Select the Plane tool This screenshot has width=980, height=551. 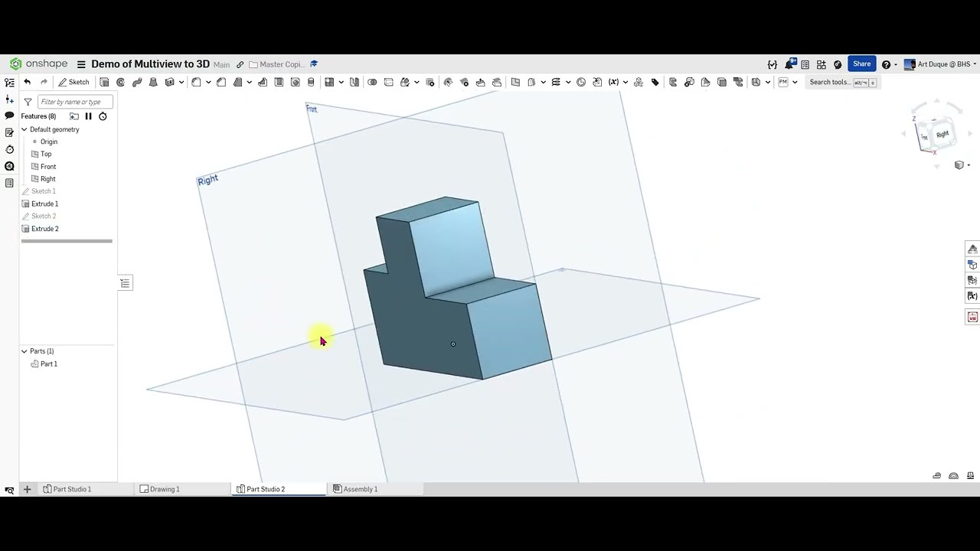point(515,82)
